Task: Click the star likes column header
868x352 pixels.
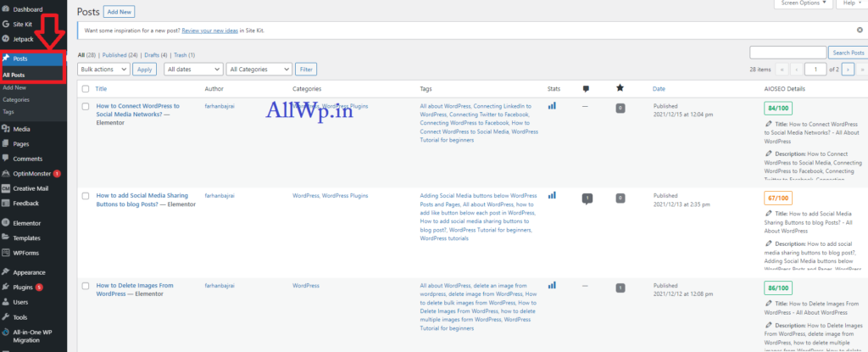Action: (x=620, y=88)
